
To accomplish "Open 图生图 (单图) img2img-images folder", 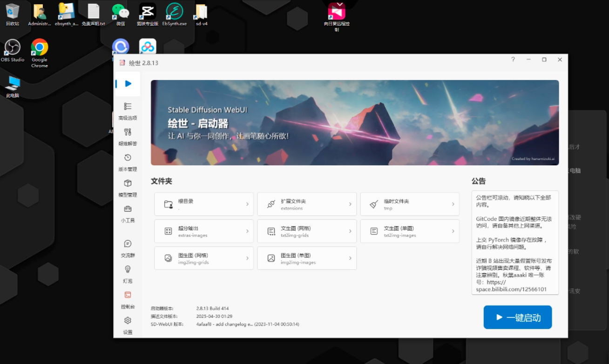I will [307, 258].
